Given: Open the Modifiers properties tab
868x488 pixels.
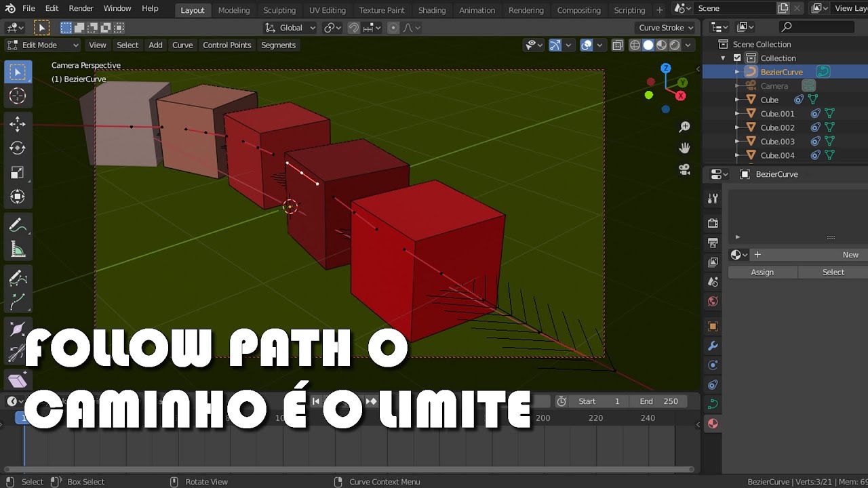Looking at the screenshot, I should click(x=713, y=346).
